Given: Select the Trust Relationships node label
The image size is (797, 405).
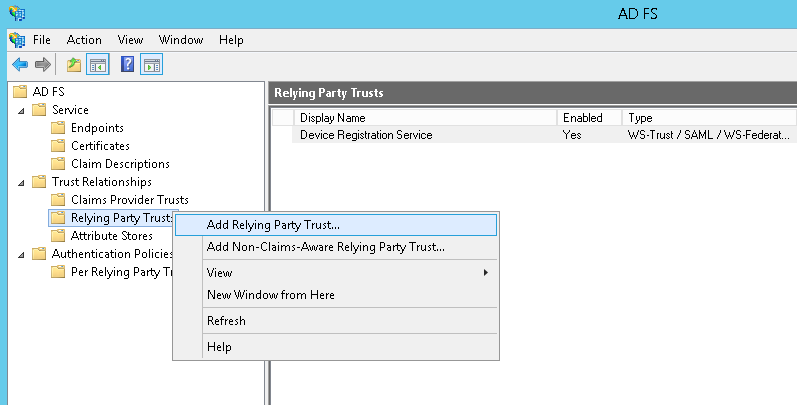Looking at the screenshot, I should pos(102,182).
